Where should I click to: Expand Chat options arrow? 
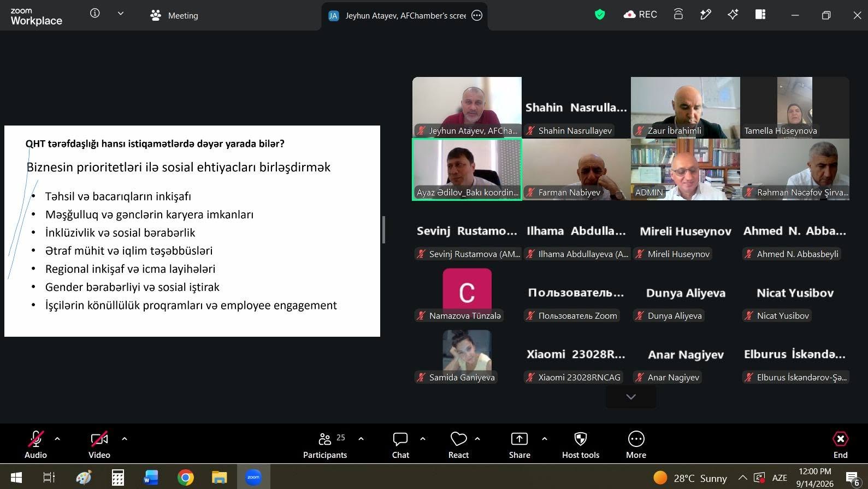[x=423, y=439]
